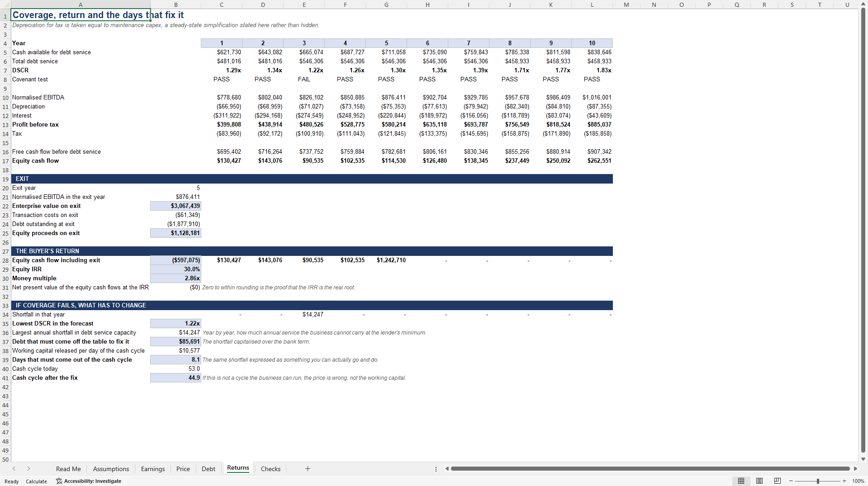Select the Money multiple value 2.86x
This screenshot has width=868, height=486.
[x=175, y=278]
